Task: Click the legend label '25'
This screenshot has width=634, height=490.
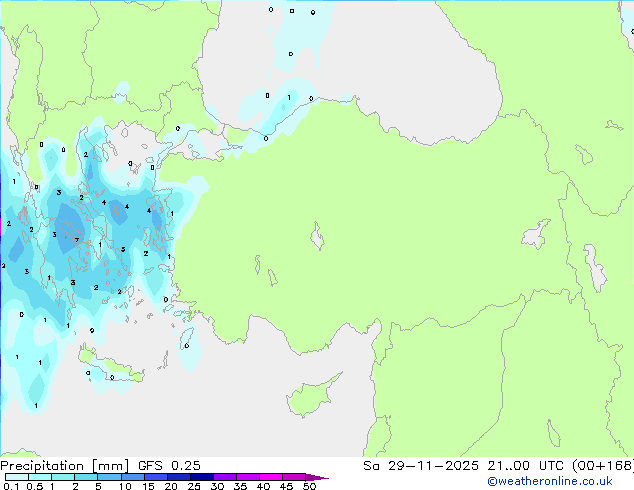Action: [x=194, y=486]
